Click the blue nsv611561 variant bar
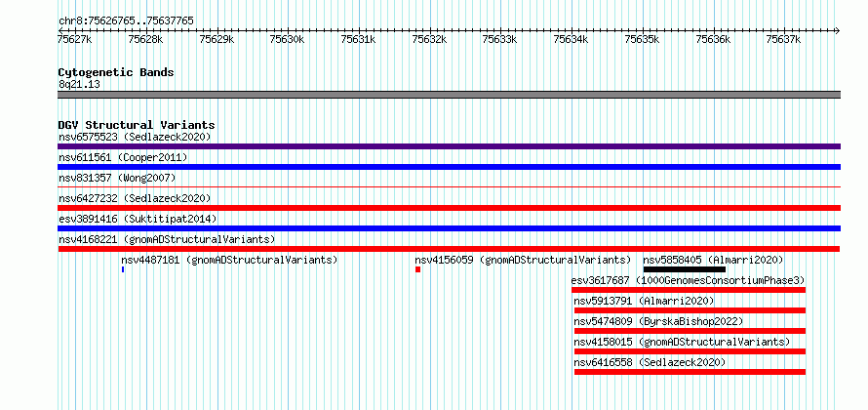This screenshot has height=410, width=868. (x=449, y=167)
